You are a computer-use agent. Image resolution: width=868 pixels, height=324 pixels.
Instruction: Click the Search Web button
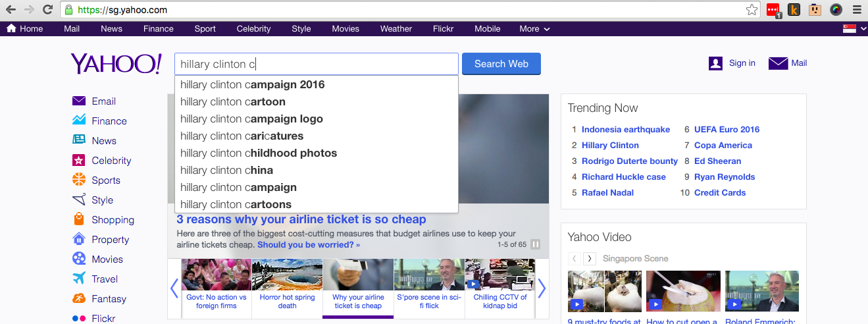click(x=501, y=64)
